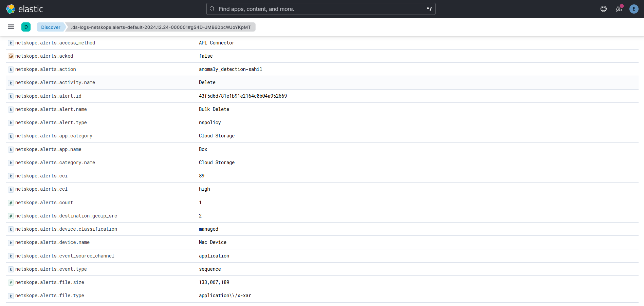Click keyword icon beside netskope.alerts.device.classification

tap(11, 229)
